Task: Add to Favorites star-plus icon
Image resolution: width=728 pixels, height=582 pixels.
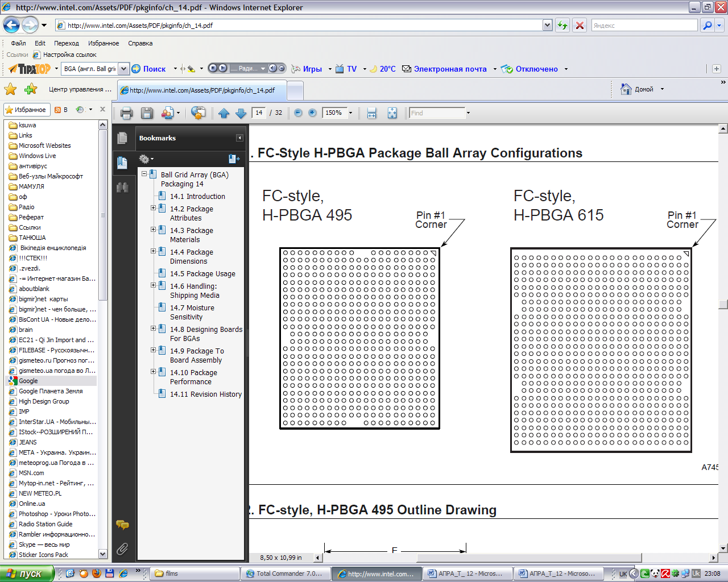Action: coord(31,89)
